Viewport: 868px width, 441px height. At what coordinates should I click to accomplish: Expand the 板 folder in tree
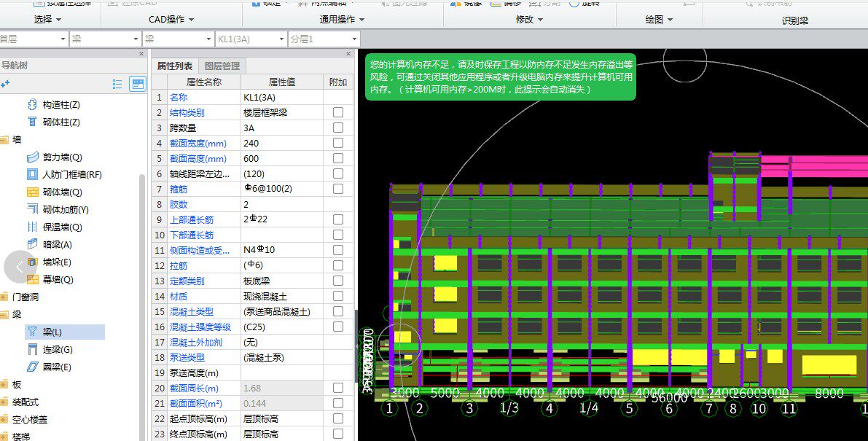[x=4, y=385]
